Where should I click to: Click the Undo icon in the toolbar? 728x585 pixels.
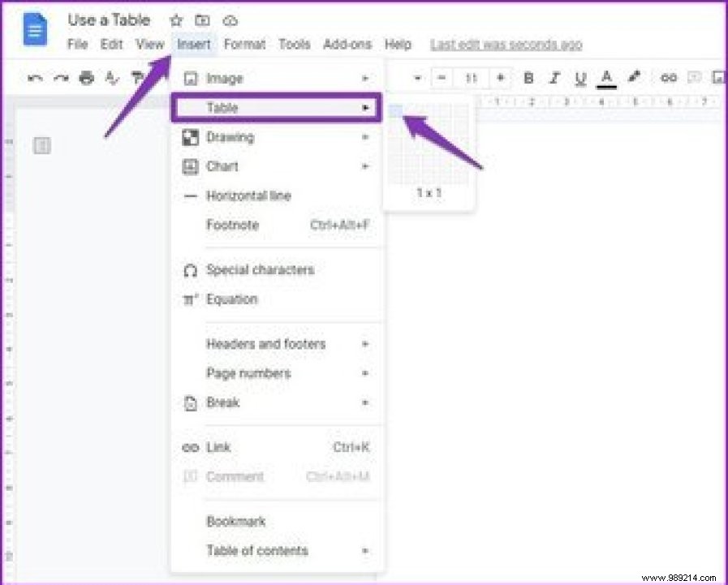tap(34, 78)
